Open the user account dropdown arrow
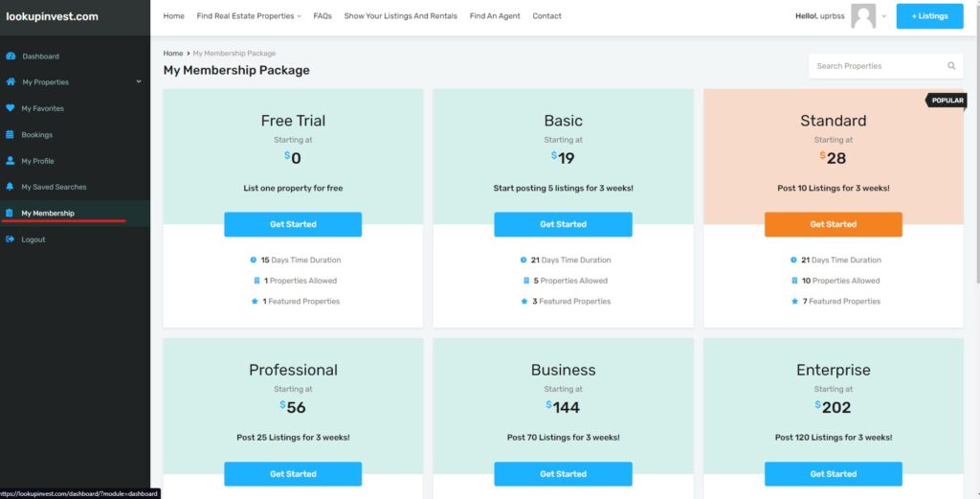Viewport: 980px width, 499px height. (x=883, y=16)
